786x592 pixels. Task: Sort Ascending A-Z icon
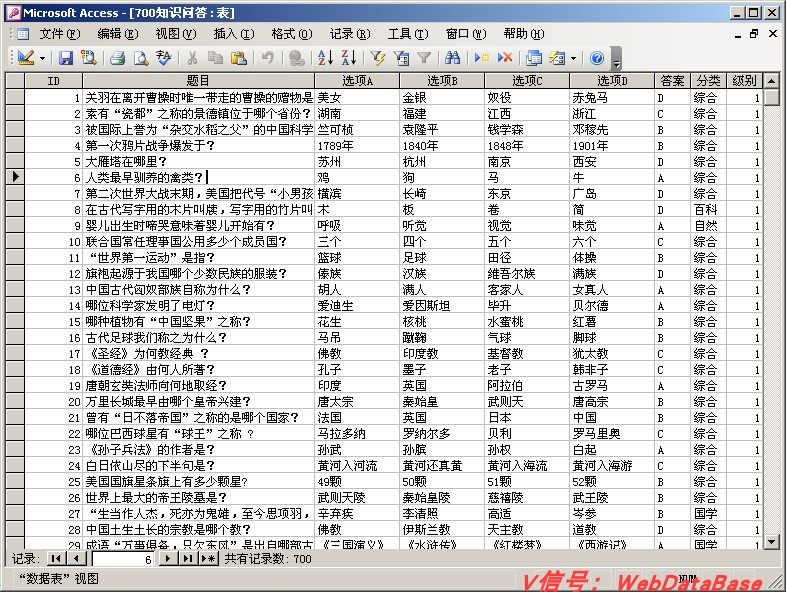(325, 58)
